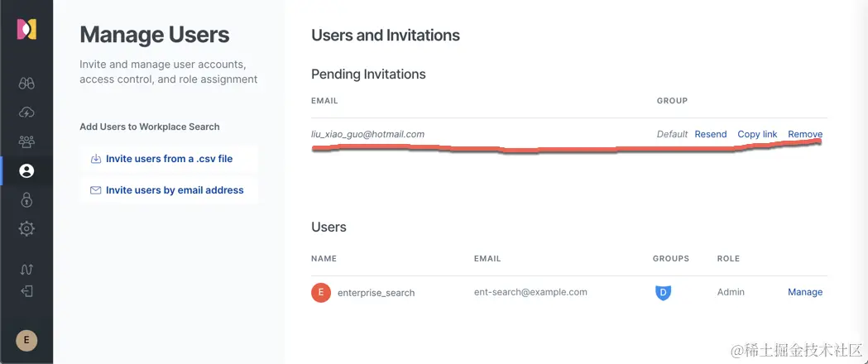This screenshot has height=364, width=868.
Task: Click the curvy route icon in sidebar
Action: [26, 269]
